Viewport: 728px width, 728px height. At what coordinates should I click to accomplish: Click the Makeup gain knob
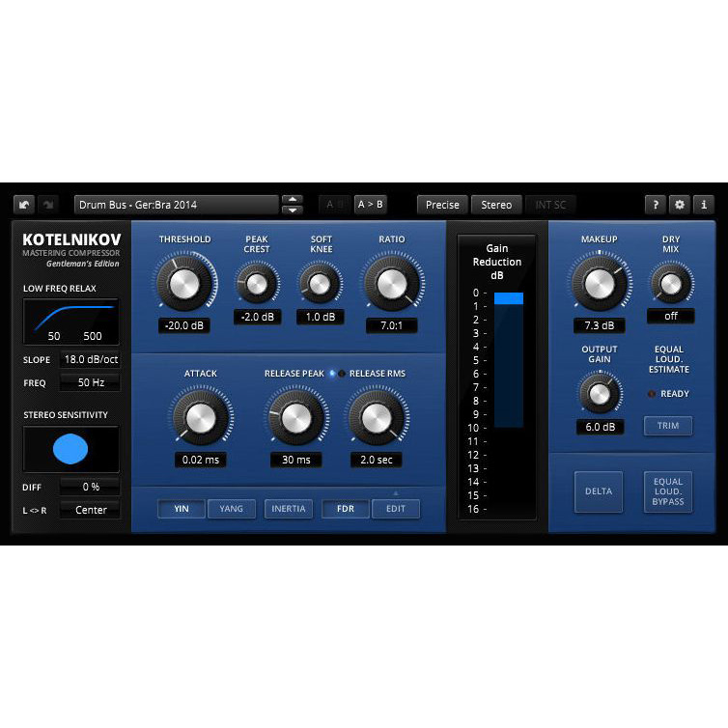click(x=599, y=283)
